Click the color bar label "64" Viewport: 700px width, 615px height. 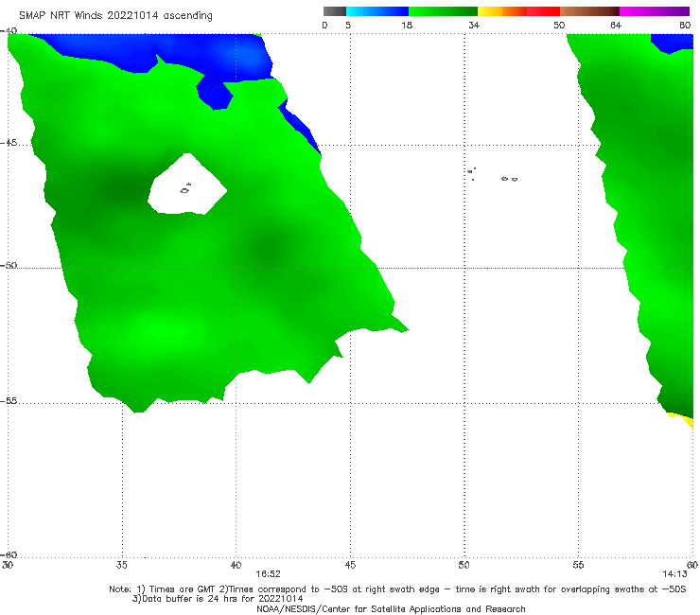[616, 25]
